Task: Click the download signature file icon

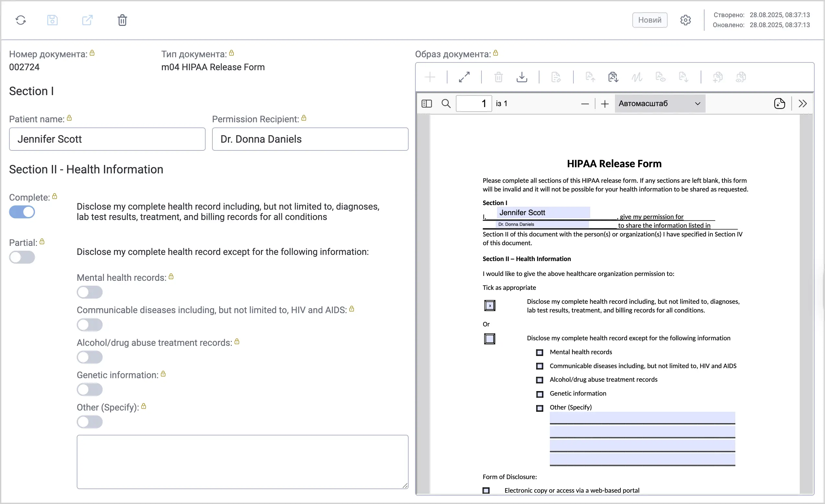Action: tap(684, 77)
